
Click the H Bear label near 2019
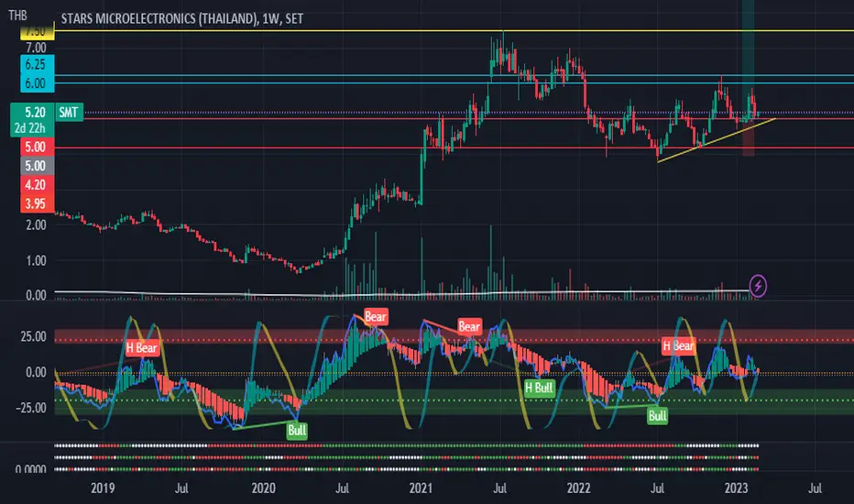click(x=142, y=347)
